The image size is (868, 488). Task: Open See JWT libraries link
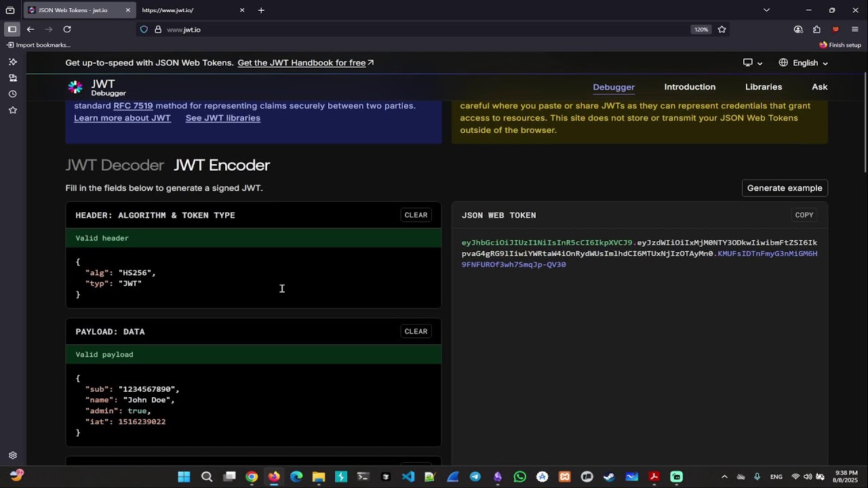click(223, 118)
